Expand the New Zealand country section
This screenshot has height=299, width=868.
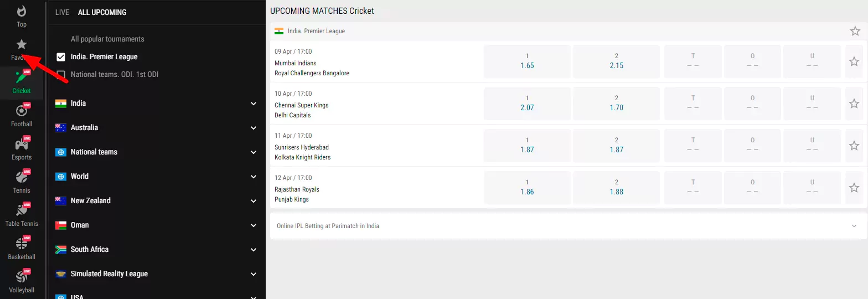coord(254,201)
